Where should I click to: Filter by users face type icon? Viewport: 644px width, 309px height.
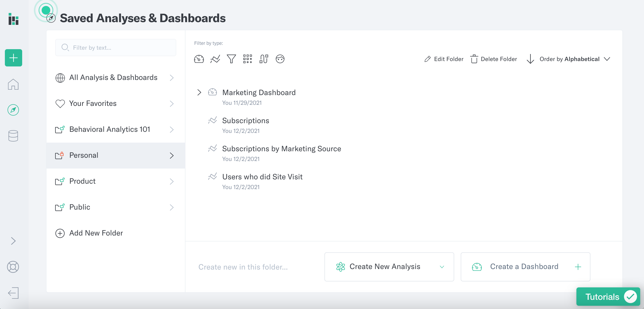[280, 59]
